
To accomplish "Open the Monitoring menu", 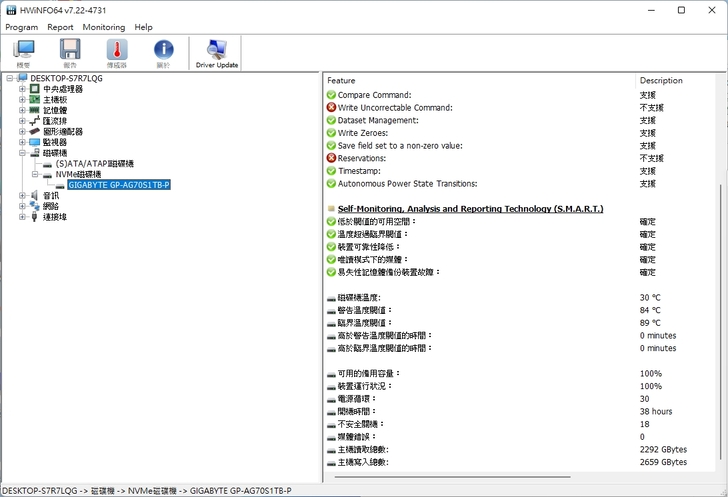I will point(104,27).
